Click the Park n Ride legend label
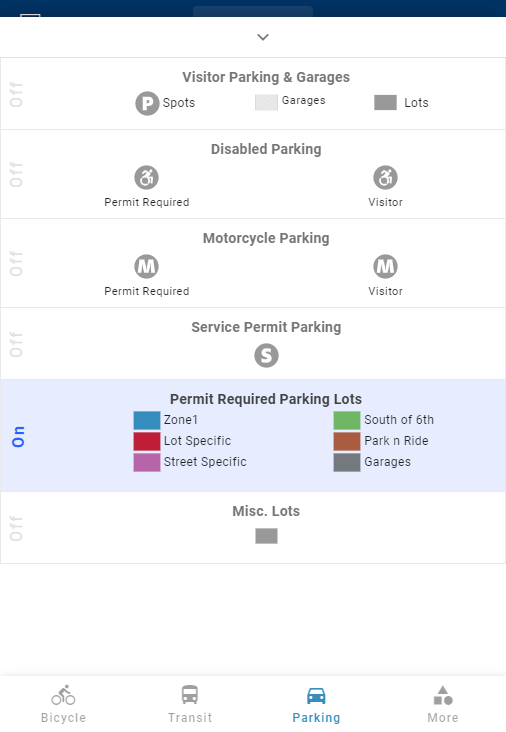The height and width of the screenshot is (732, 506). point(396,441)
